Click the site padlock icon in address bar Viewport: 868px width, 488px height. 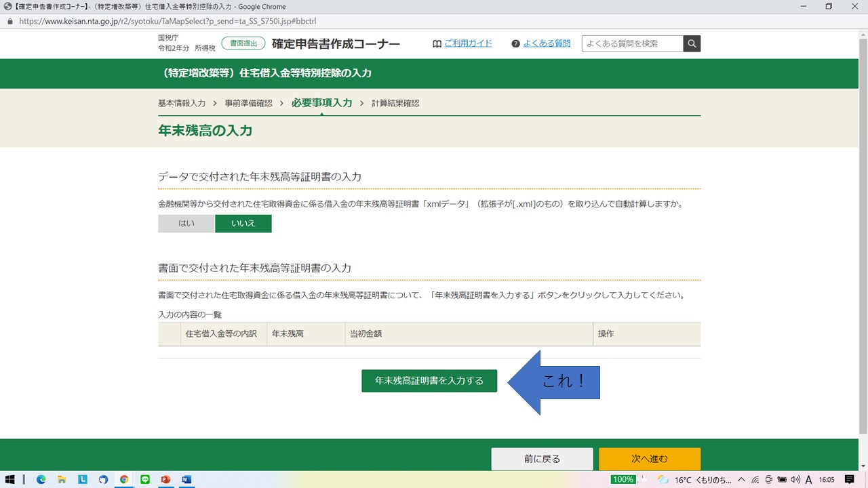coord(9,21)
